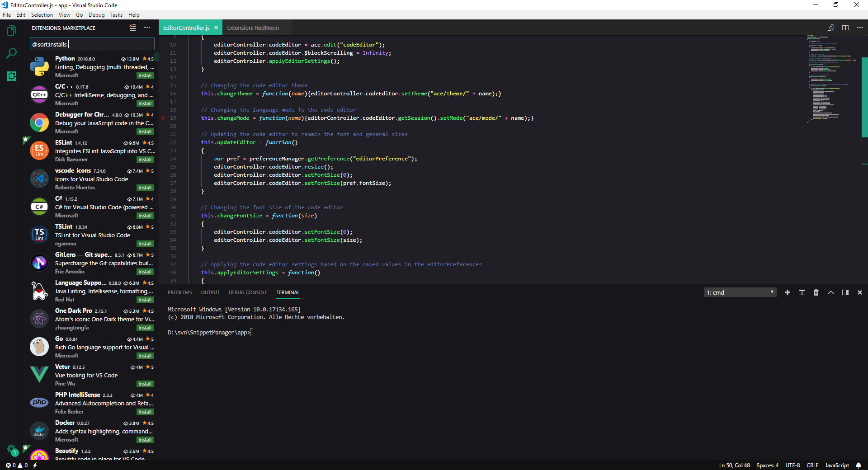Select the GitLens extension icon
This screenshot has width=868, height=470.
(x=39, y=263)
